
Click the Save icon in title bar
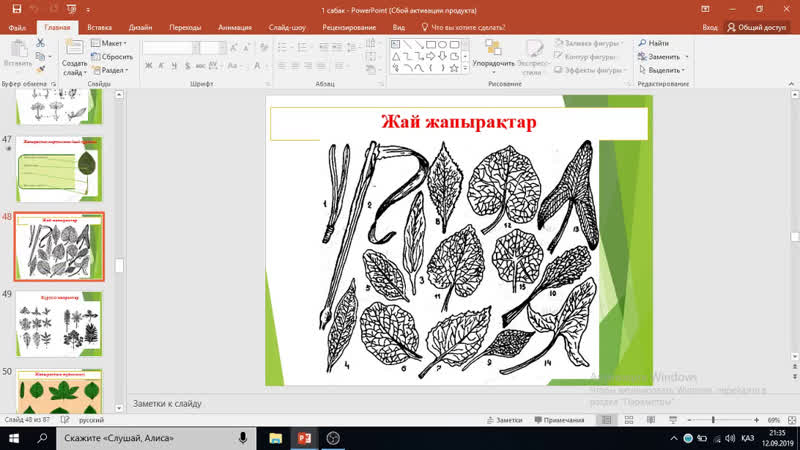click(x=16, y=9)
